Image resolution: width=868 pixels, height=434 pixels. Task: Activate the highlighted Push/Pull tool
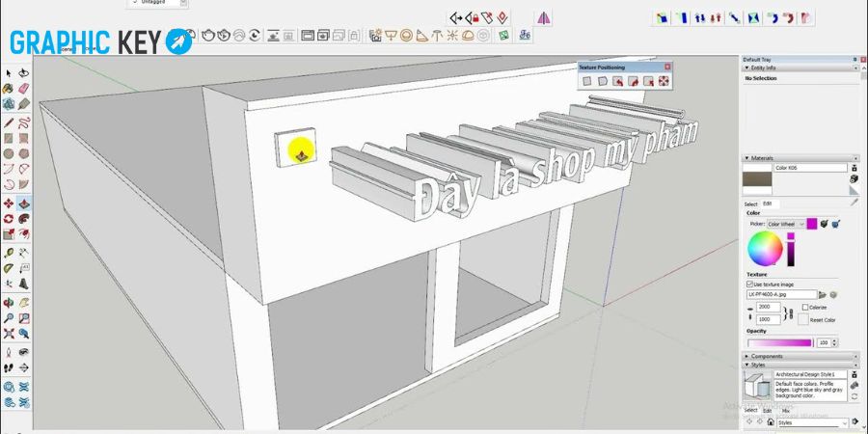[x=24, y=203]
